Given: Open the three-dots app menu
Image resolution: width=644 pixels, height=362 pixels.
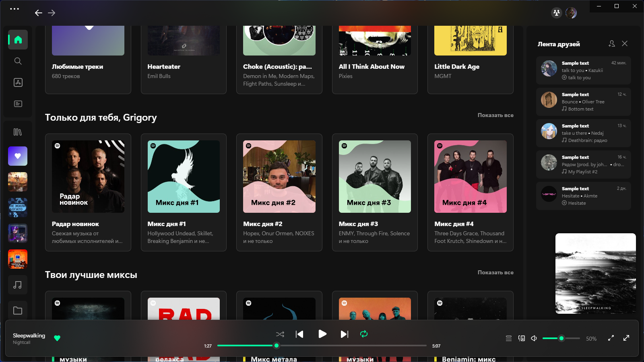Looking at the screenshot, I should click(x=14, y=8).
